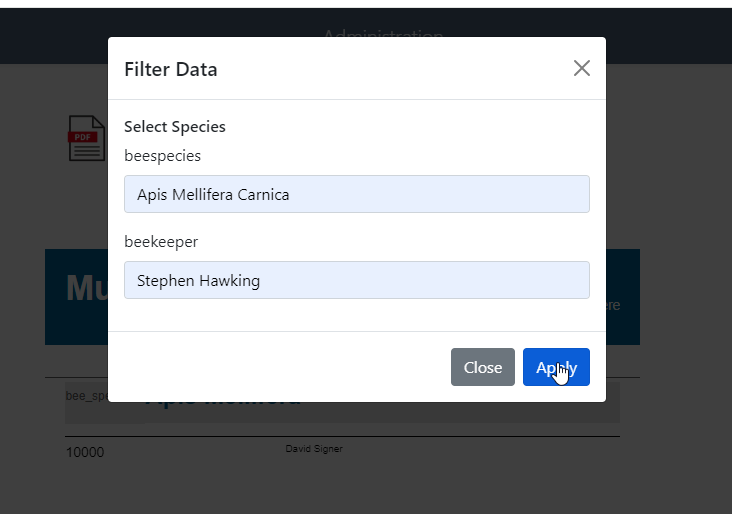Click the David Signer name text
The image size is (732, 514).
[314, 449]
